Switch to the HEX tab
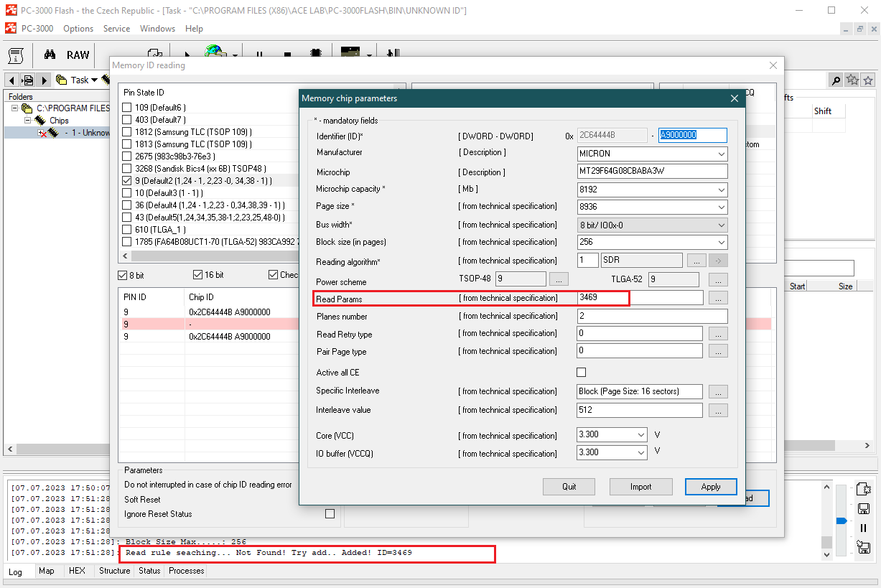Viewport: 881px width, 588px height. pos(77,571)
